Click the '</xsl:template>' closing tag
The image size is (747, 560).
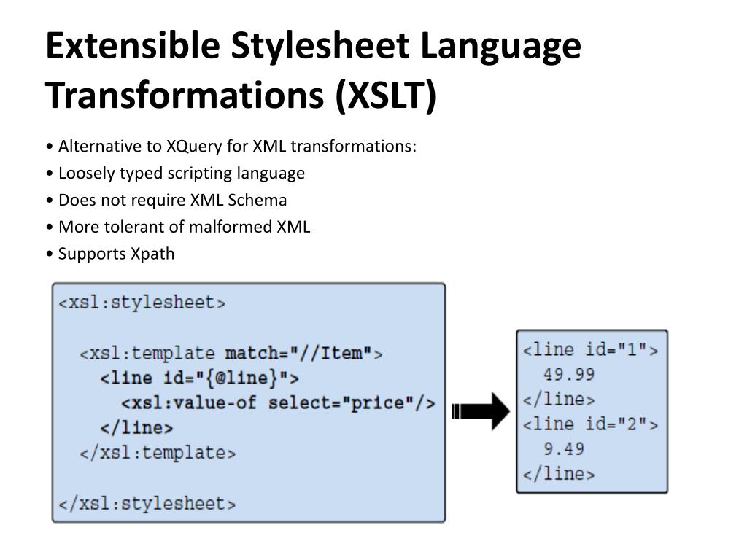point(158,452)
